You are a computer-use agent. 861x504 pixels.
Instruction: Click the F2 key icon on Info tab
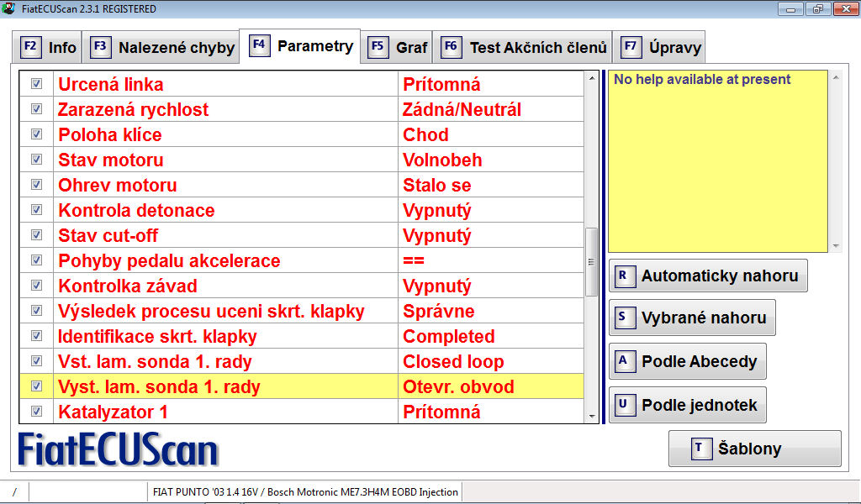coord(30,47)
